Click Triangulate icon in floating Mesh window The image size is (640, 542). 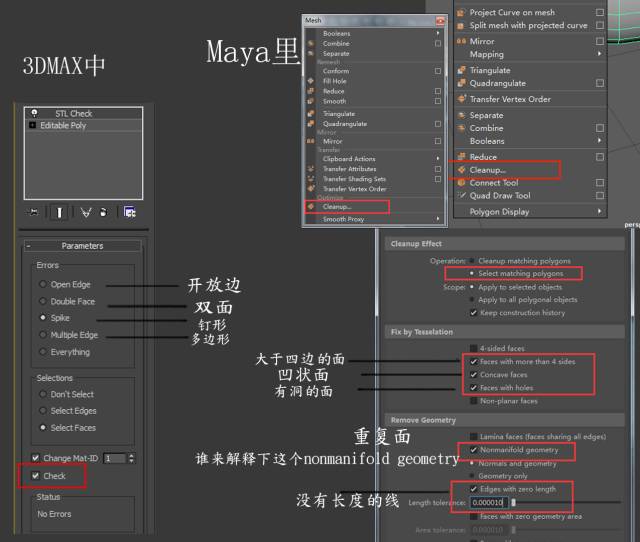(x=311, y=113)
